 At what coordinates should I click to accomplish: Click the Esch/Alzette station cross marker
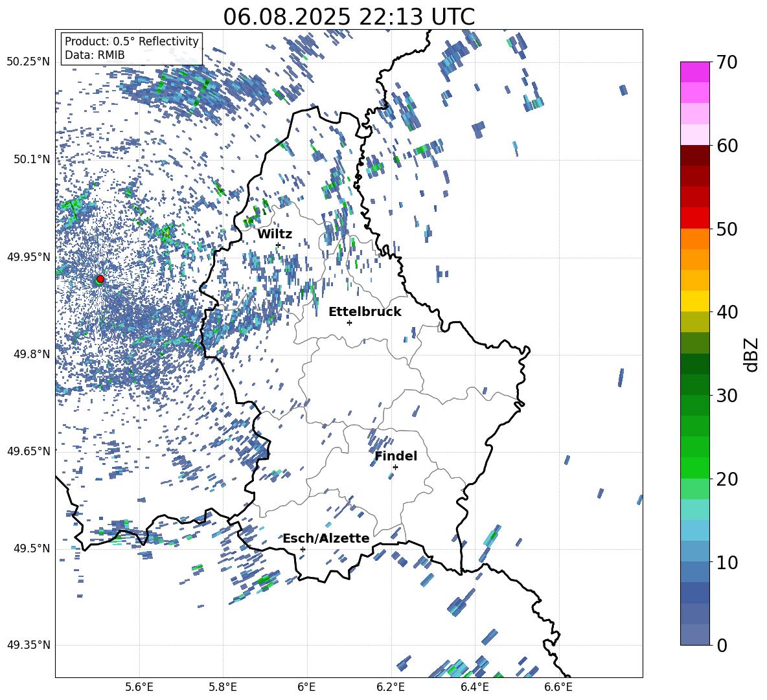pos(303,549)
